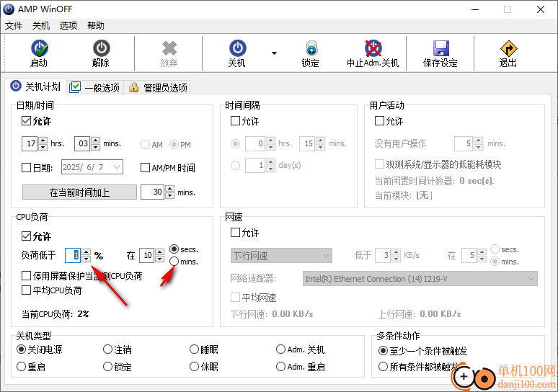Select Adm. 关机 shutdown type
The height and width of the screenshot is (392, 558).
pyautogui.click(x=280, y=349)
